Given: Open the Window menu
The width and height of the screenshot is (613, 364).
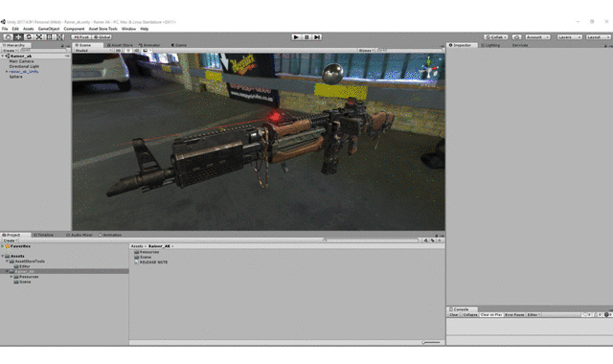Looking at the screenshot, I should click(128, 29).
